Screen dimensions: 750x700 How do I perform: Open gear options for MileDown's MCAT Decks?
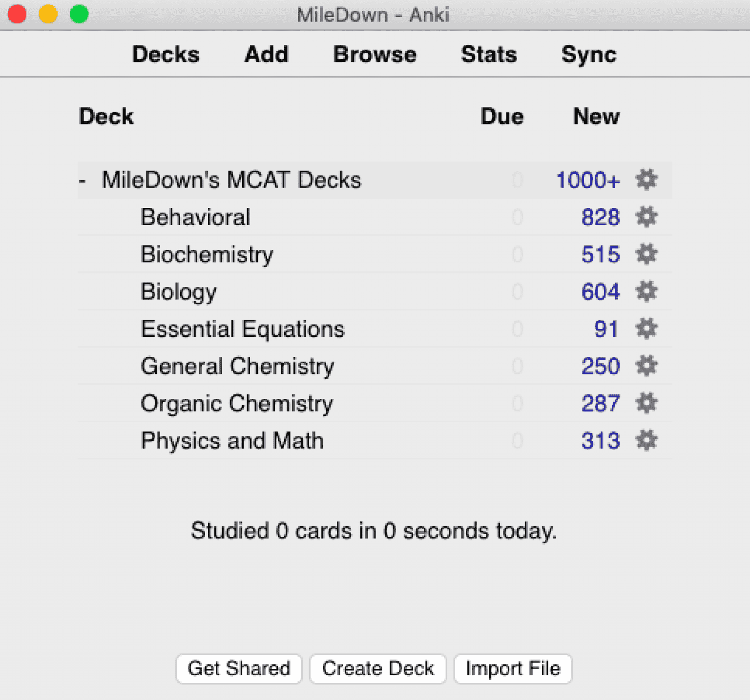646,180
